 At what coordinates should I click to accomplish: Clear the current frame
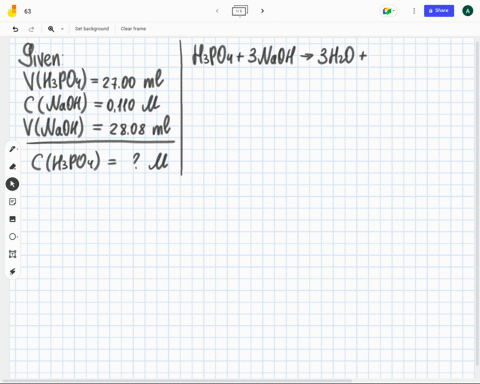point(133,29)
